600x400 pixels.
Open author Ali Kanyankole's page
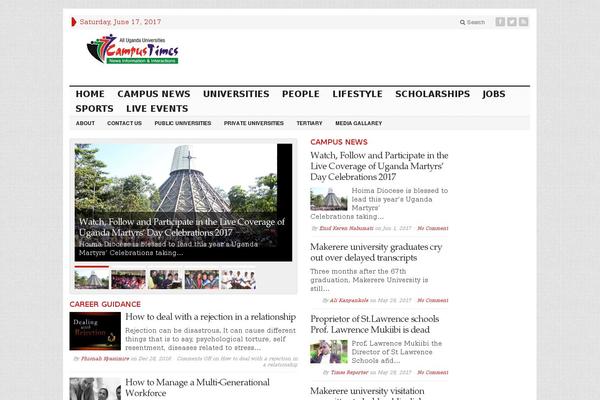pyautogui.click(x=349, y=300)
